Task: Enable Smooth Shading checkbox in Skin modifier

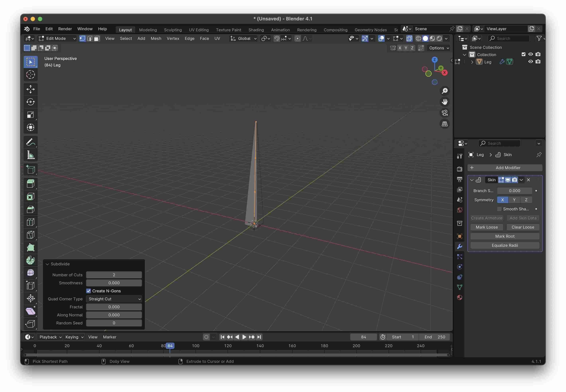Action: tap(499, 209)
